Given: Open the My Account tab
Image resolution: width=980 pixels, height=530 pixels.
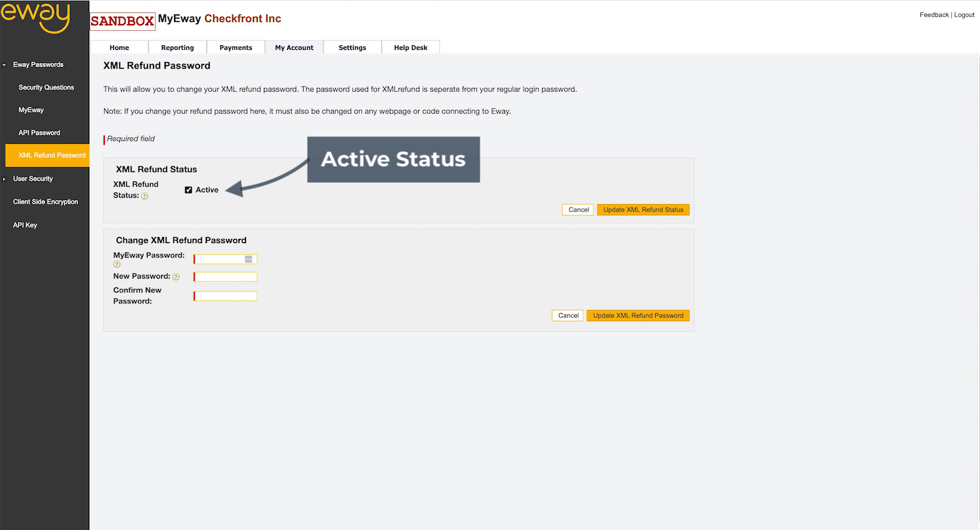Looking at the screenshot, I should 294,47.
